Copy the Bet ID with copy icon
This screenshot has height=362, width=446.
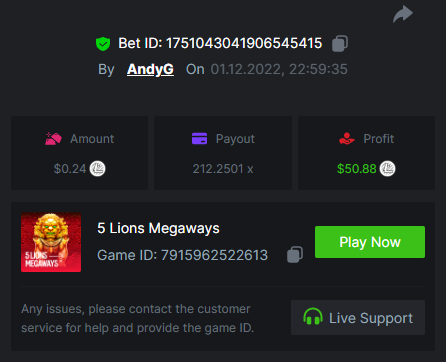coord(340,44)
